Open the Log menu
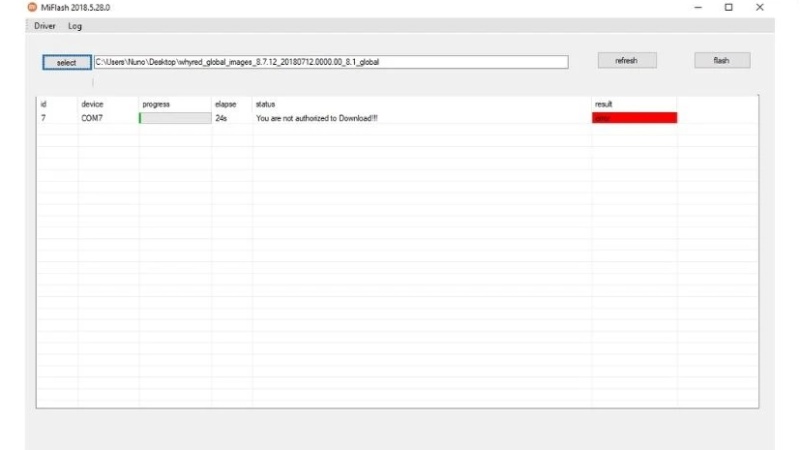 pos(75,26)
